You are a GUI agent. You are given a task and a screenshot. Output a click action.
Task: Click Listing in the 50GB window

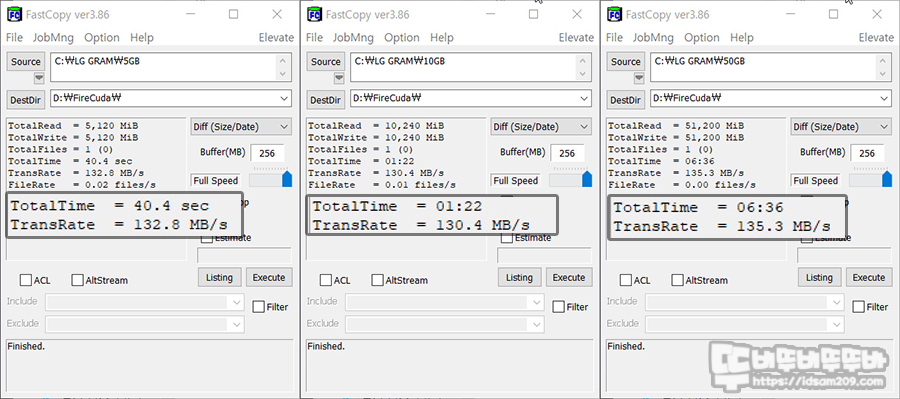click(x=819, y=277)
